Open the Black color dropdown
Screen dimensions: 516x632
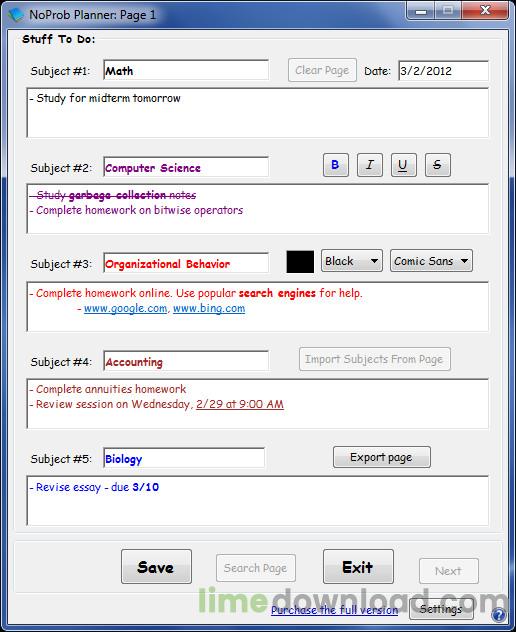tap(352, 261)
